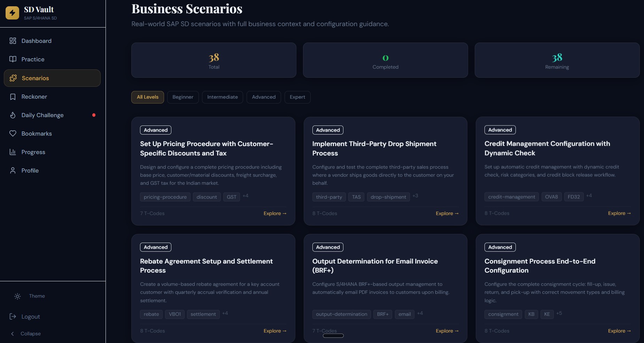Click the SD Vault lightning bolt logo

(12, 13)
